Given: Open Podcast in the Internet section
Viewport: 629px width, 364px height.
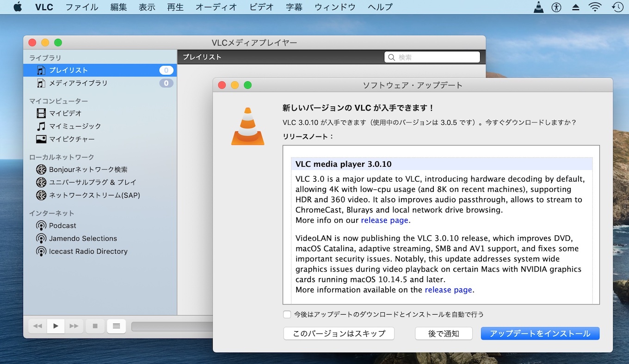Looking at the screenshot, I should (100, 225).
